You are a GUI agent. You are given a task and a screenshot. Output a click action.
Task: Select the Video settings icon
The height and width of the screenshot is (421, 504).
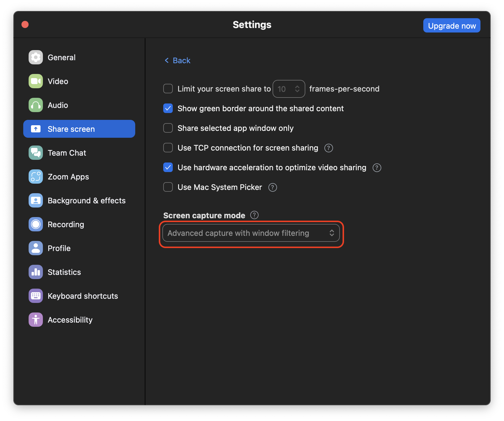(35, 81)
